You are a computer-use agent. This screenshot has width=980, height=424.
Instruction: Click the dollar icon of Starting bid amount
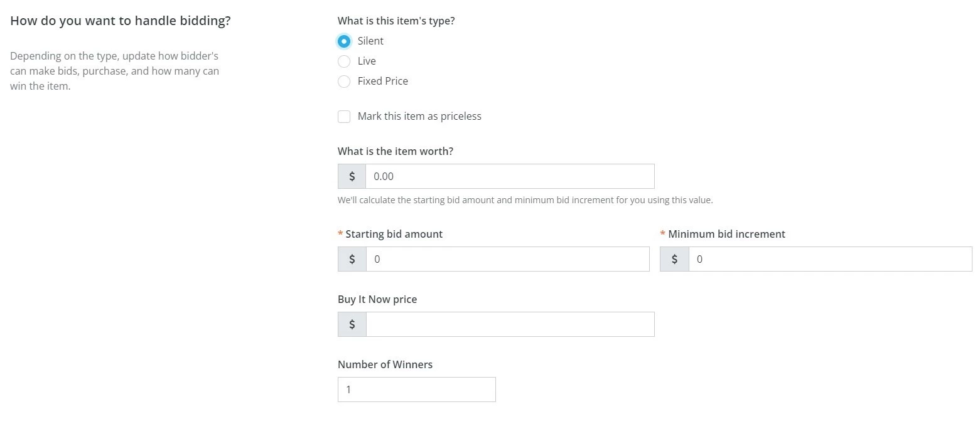[x=352, y=259]
